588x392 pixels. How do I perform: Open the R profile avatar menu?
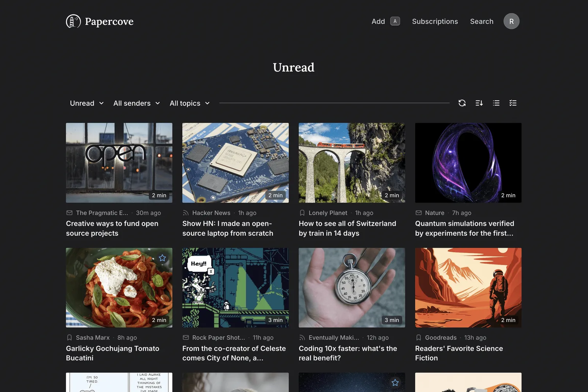(512, 21)
